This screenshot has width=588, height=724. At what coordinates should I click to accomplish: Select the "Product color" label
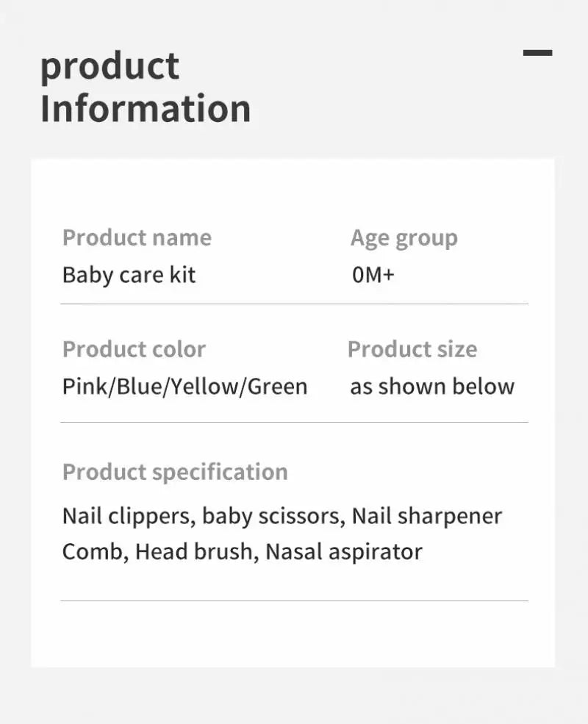(x=134, y=349)
